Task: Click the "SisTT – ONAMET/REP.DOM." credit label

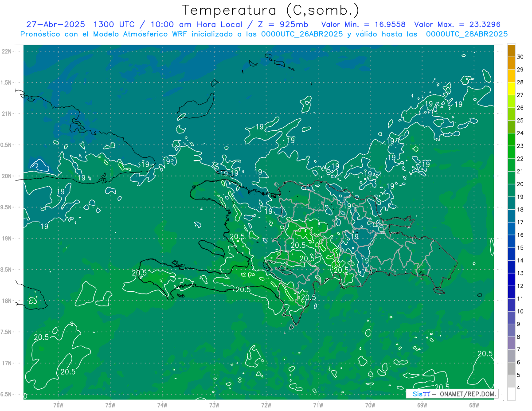Action: pos(452,394)
